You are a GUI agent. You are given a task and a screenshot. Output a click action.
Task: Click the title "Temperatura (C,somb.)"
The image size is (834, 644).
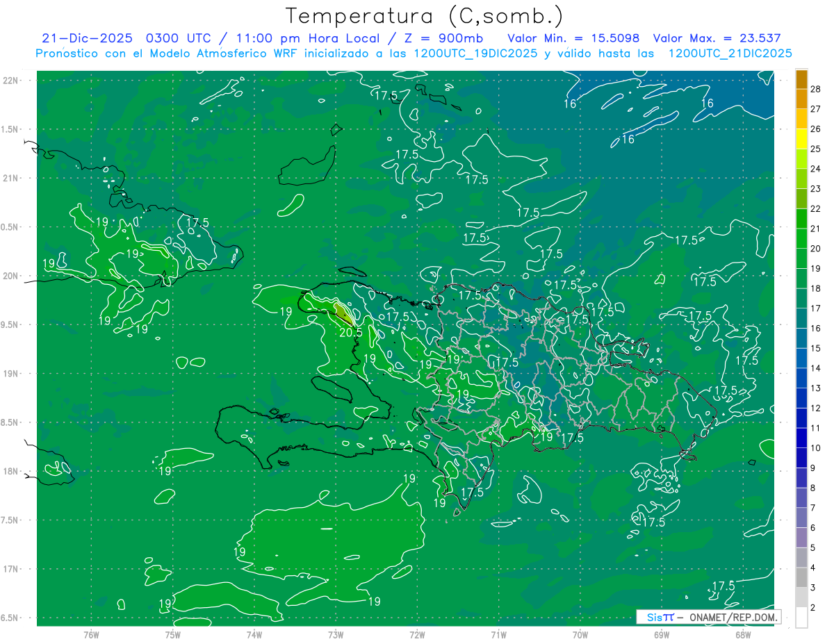click(x=425, y=16)
